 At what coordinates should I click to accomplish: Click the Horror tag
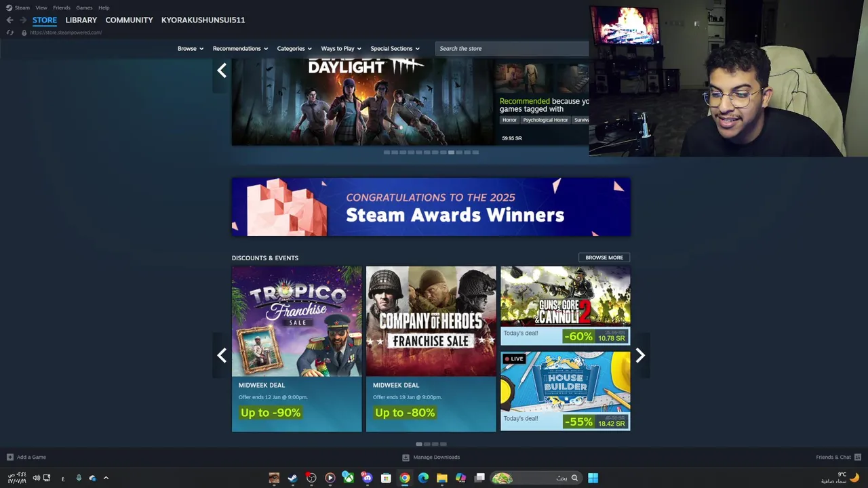pyautogui.click(x=509, y=120)
